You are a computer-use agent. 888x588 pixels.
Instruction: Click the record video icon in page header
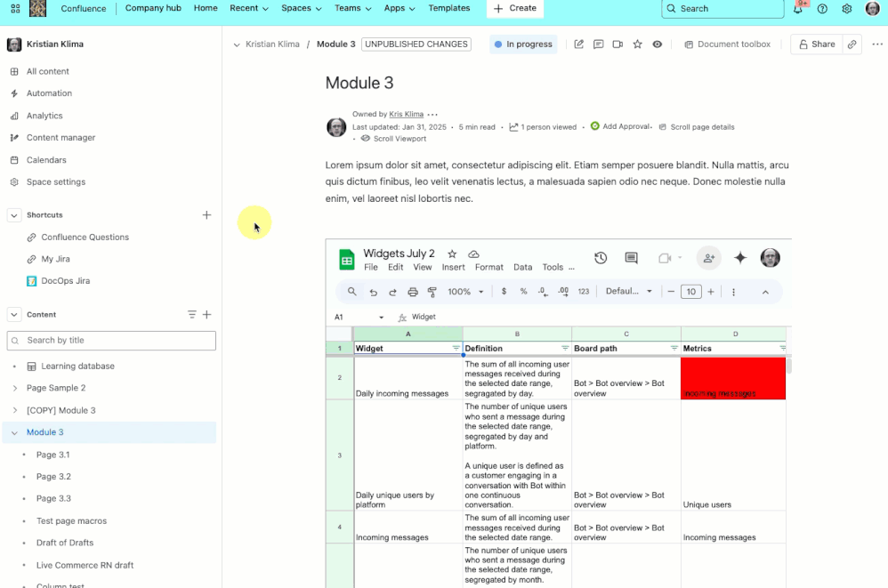click(618, 44)
